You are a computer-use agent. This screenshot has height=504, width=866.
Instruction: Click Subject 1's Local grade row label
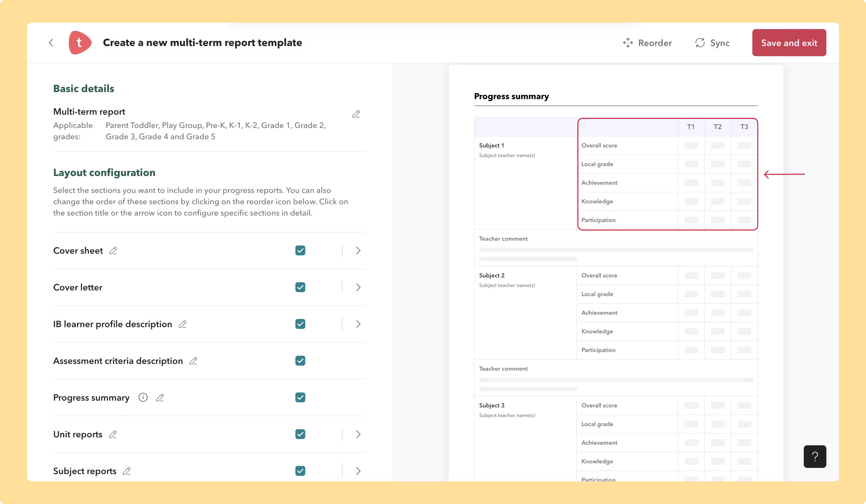pyautogui.click(x=597, y=164)
